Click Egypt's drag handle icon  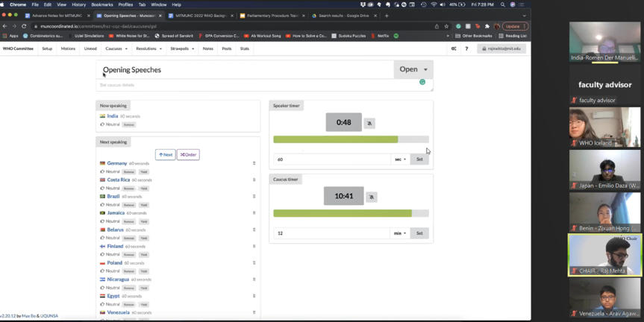tap(254, 296)
